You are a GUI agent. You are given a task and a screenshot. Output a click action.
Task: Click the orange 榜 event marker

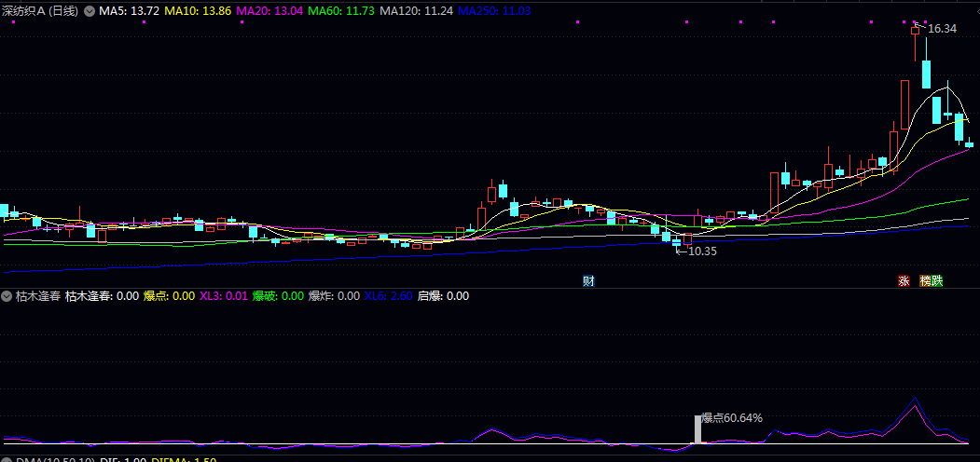(x=925, y=281)
